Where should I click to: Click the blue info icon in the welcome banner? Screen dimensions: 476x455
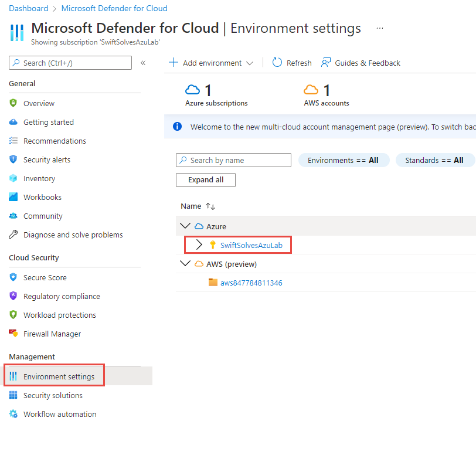(177, 126)
